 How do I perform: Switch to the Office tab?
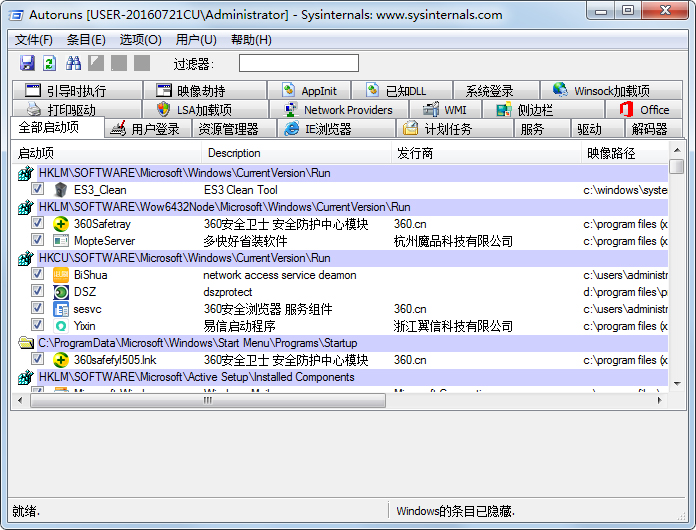[x=644, y=110]
